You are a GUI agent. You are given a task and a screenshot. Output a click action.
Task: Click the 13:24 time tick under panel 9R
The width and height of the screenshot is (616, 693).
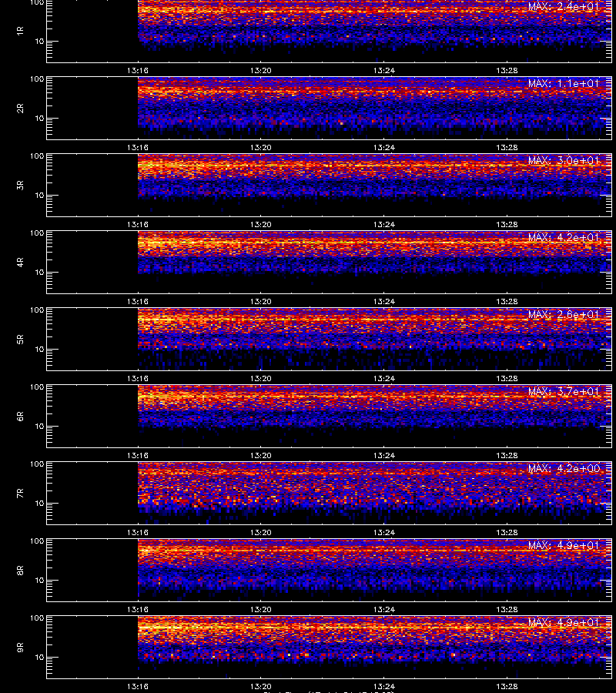tap(383, 686)
